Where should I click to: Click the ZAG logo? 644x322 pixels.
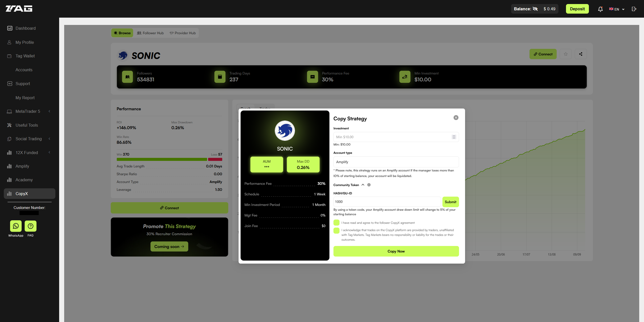click(19, 9)
